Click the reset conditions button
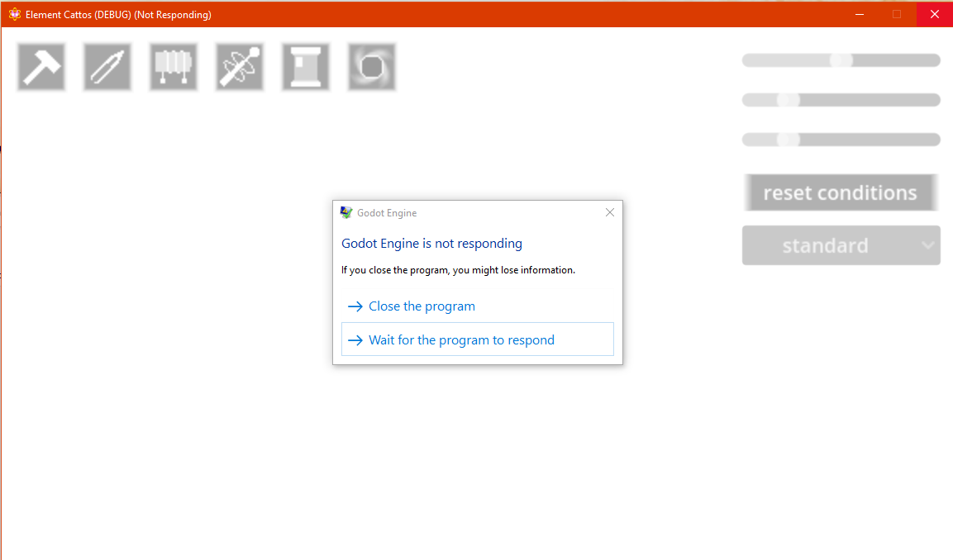This screenshot has width=953, height=560. (841, 192)
